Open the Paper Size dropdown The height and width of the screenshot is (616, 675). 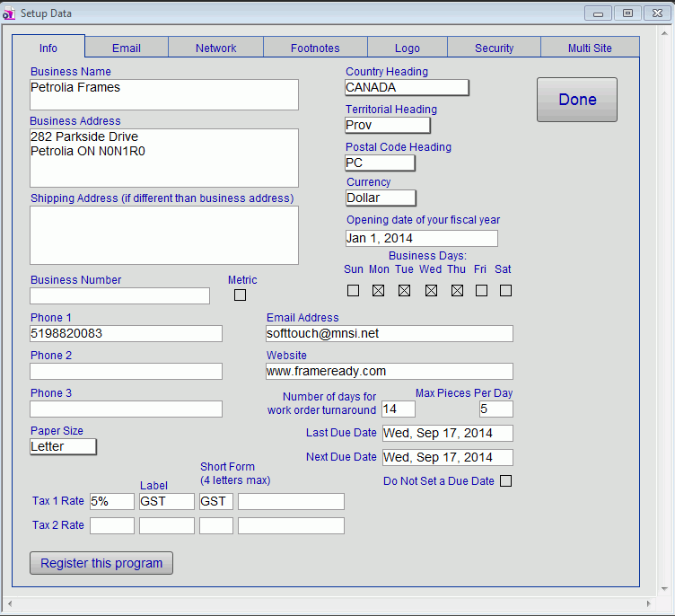pos(63,446)
